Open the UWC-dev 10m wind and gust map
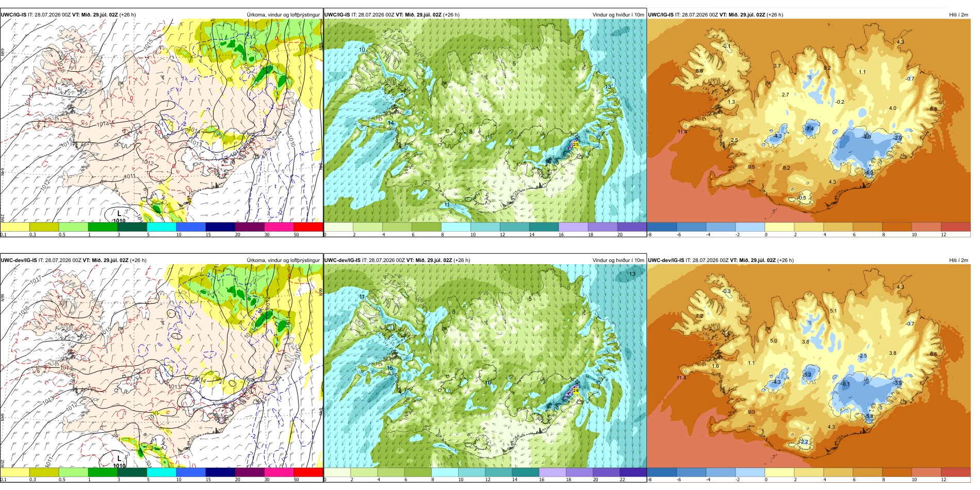The width and height of the screenshot is (980, 490). [485, 366]
